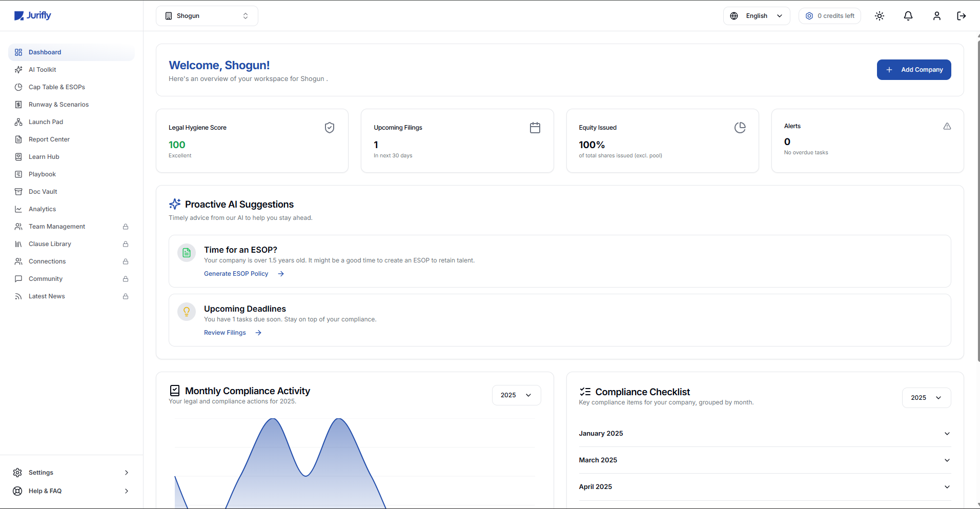Screen dimensions: 980x509
Task: Open Doc Vault from sidebar
Action: [x=71, y=192]
